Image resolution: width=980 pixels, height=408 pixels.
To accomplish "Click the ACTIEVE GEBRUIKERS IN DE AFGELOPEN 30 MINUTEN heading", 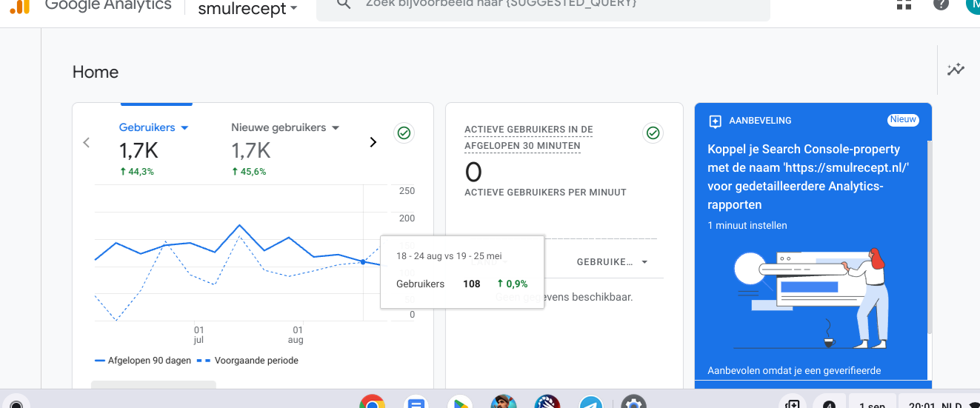I will click(529, 138).
